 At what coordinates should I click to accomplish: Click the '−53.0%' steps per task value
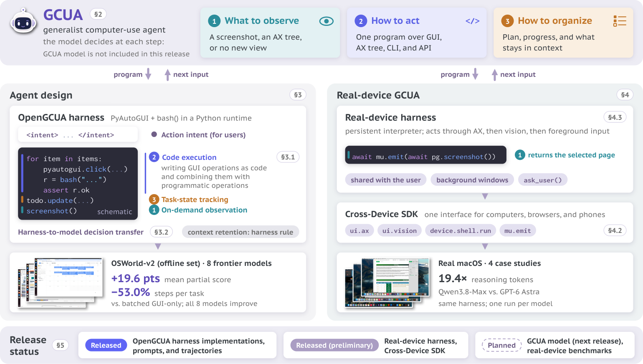pos(131,292)
